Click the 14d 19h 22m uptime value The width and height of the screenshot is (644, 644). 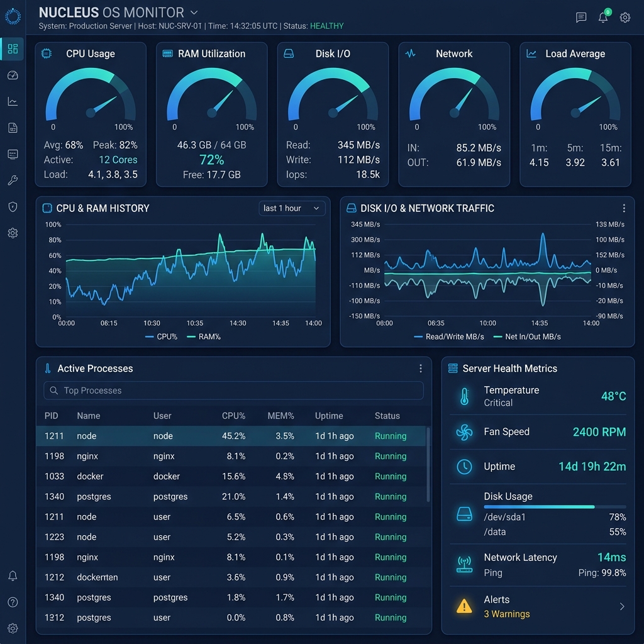click(x=592, y=467)
